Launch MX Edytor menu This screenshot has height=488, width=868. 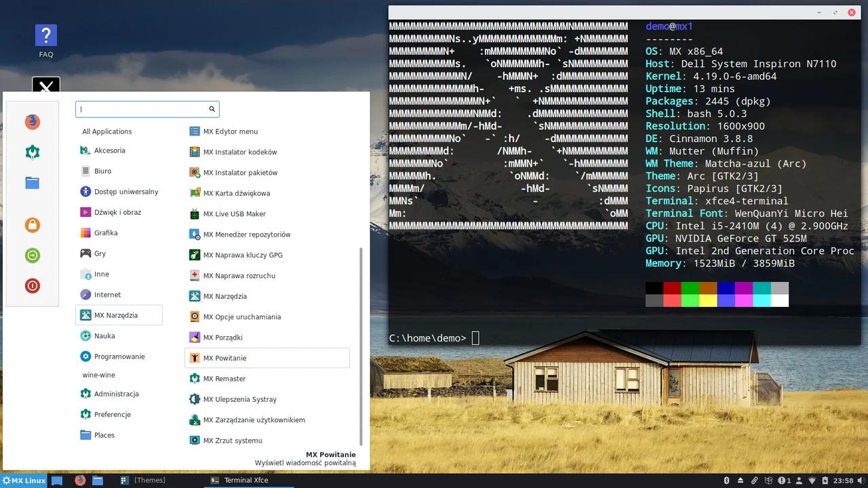coord(267,131)
